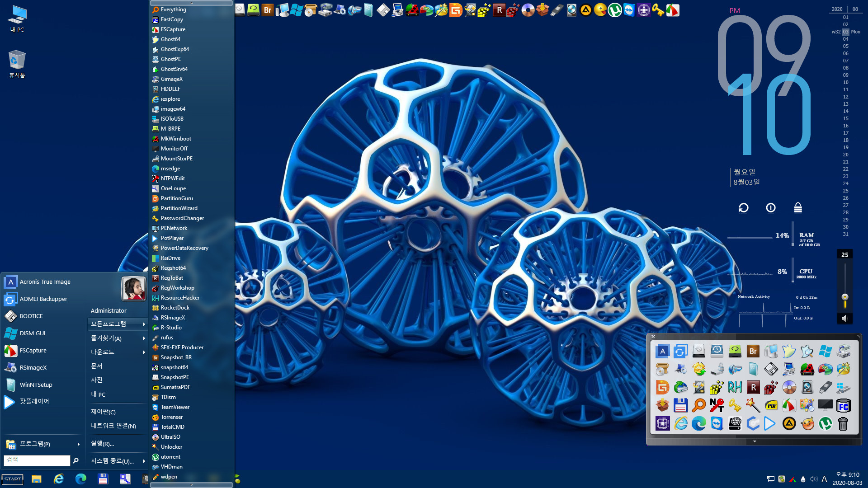Click 실행(R)... in the start menu
Screen dimensions: 868x488
click(118, 444)
